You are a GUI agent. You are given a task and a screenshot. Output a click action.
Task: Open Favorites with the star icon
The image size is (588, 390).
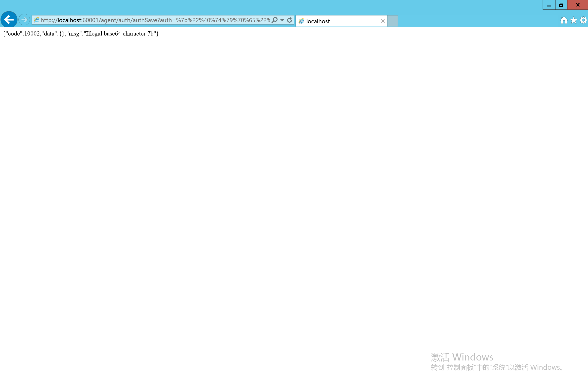tap(573, 20)
